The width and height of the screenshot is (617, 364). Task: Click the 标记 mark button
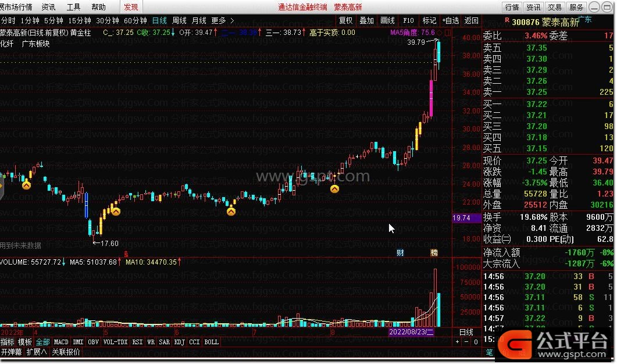pyautogui.click(x=429, y=20)
